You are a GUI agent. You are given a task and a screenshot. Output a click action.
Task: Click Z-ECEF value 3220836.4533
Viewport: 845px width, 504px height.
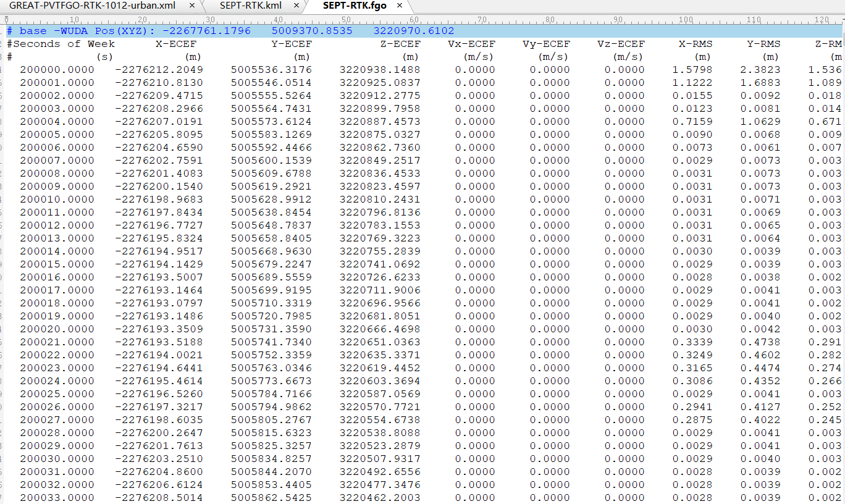[380, 174]
